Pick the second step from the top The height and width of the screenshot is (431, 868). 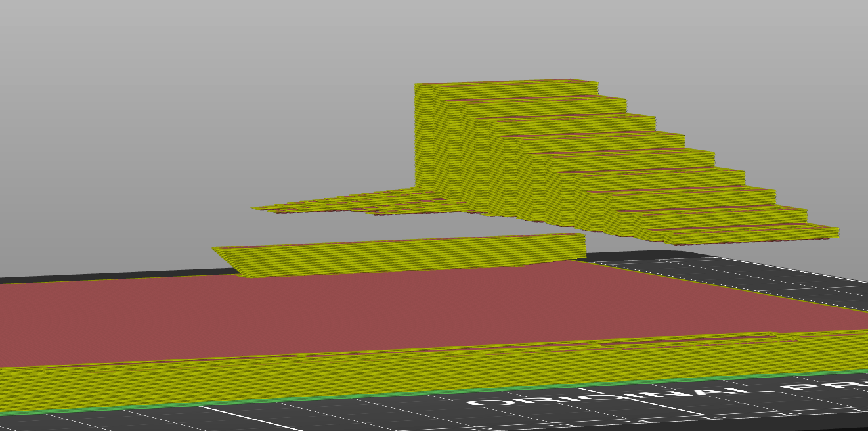[538, 101]
